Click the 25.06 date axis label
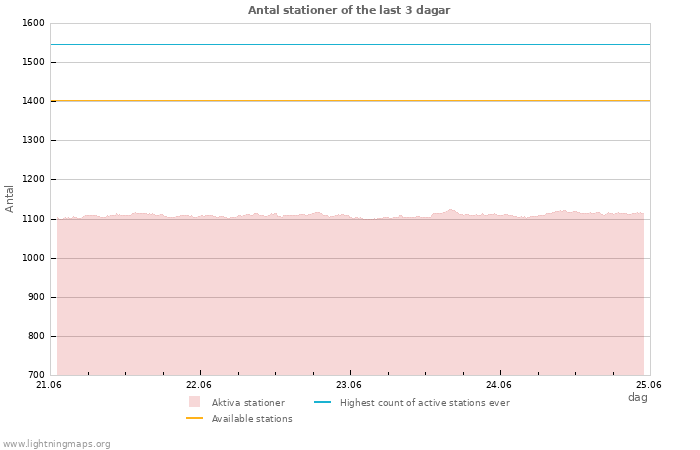 coord(649,384)
